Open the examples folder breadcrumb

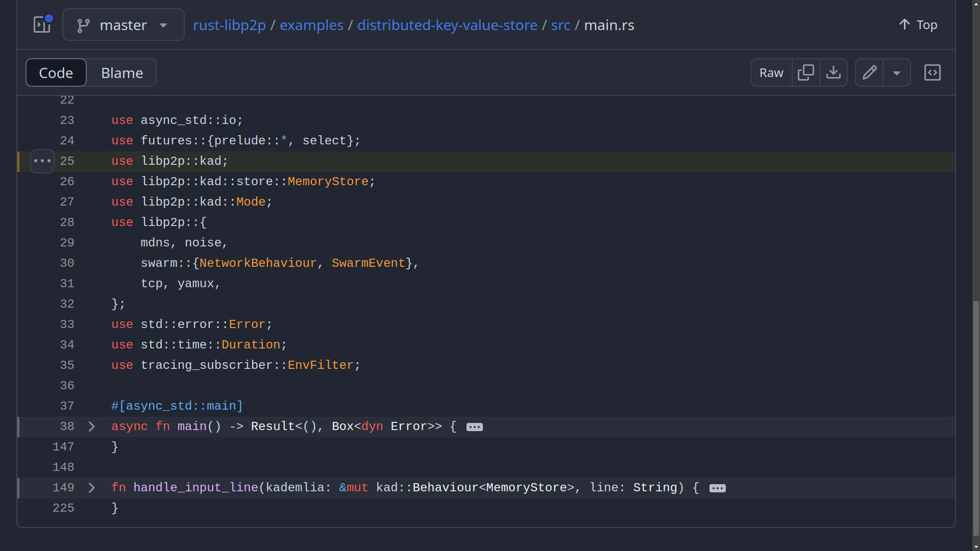point(311,25)
